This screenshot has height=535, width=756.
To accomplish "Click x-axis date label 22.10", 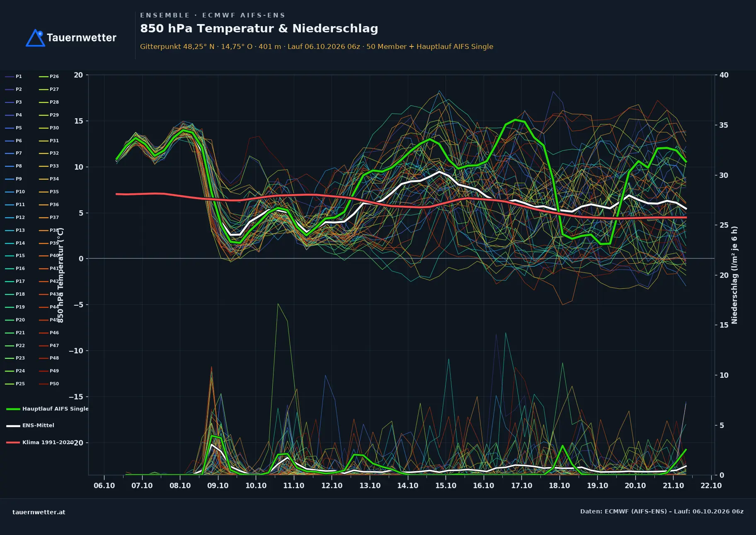I will (711, 485).
